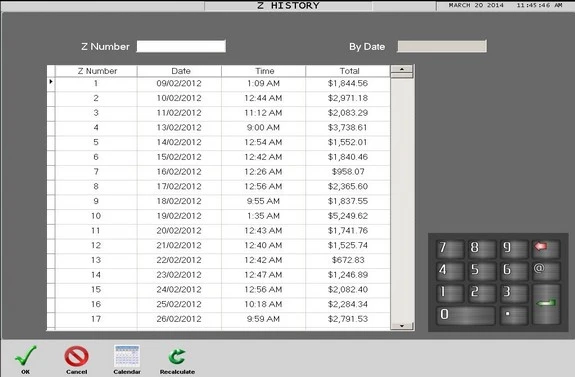This screenshot has height=377, width=575.
Task: Tap the 0 key on keypad
Action: (466, 315)
